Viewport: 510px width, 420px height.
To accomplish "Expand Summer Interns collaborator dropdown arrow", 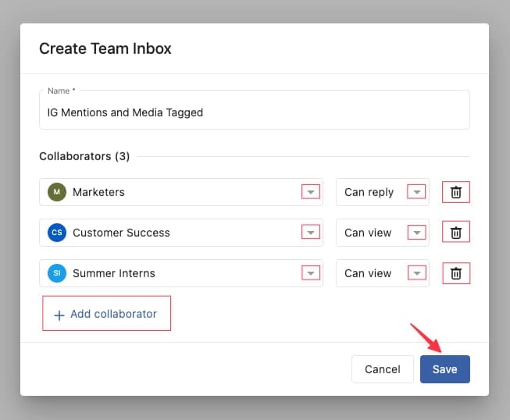I will pos(311,273).
